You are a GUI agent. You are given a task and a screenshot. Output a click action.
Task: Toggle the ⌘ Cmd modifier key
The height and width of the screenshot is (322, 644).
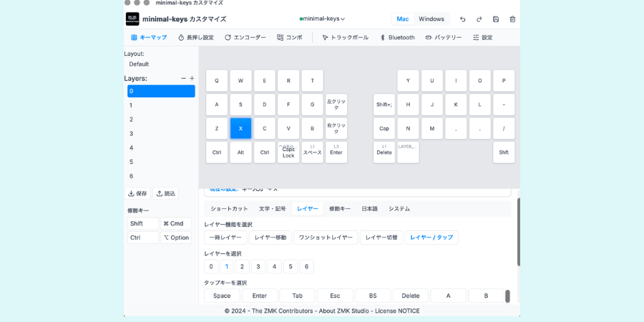pyautogui.click(x=176, y=223)
